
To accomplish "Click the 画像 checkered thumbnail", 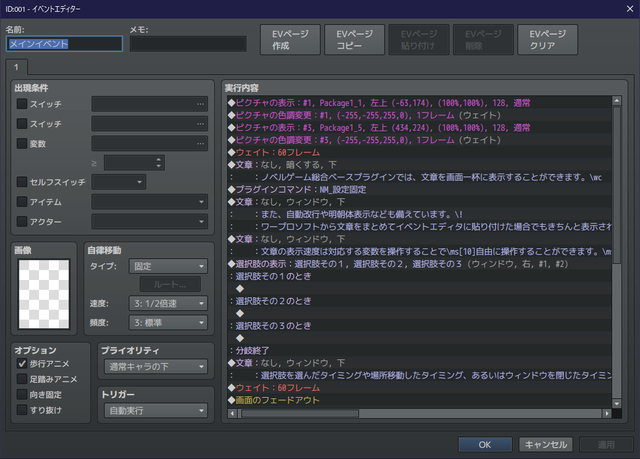I will (x=44, y=294).
